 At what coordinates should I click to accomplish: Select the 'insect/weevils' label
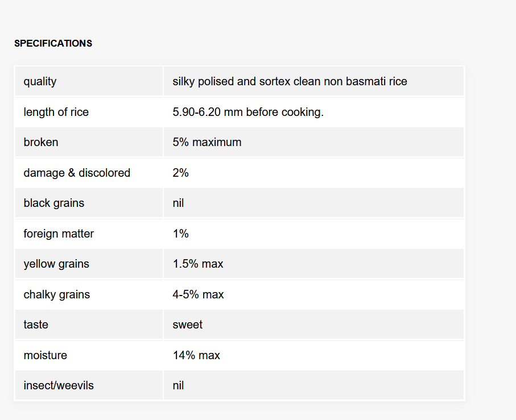coord(59,385)
